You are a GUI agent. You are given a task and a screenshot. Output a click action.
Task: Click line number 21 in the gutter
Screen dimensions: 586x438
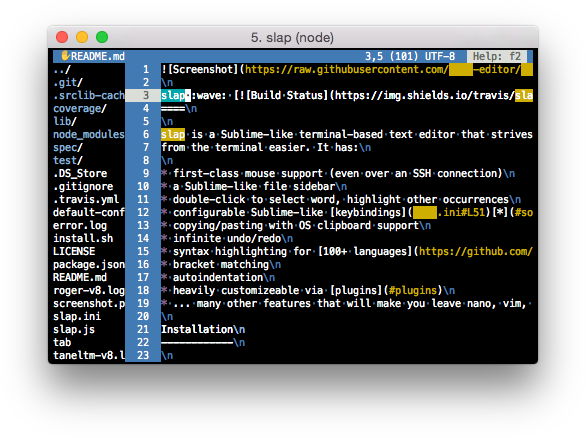point(143,329)
